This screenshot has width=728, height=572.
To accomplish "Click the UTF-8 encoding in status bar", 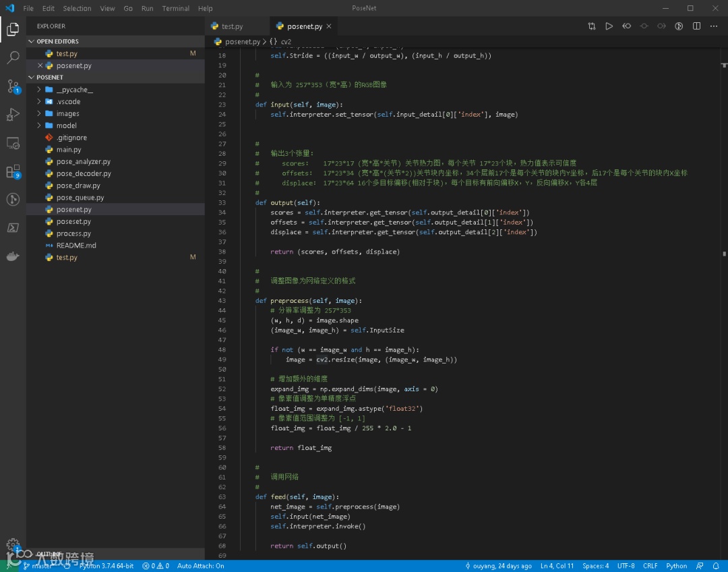I will tap(626, 566).
